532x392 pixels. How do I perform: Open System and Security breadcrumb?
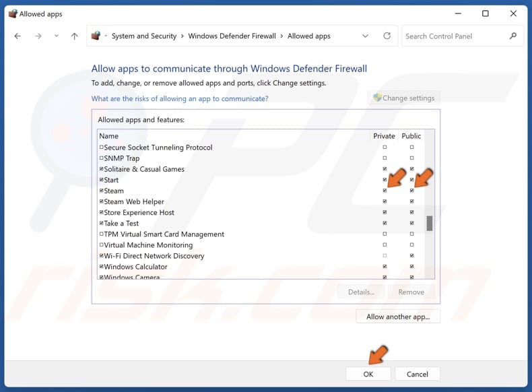coord(144,36)
